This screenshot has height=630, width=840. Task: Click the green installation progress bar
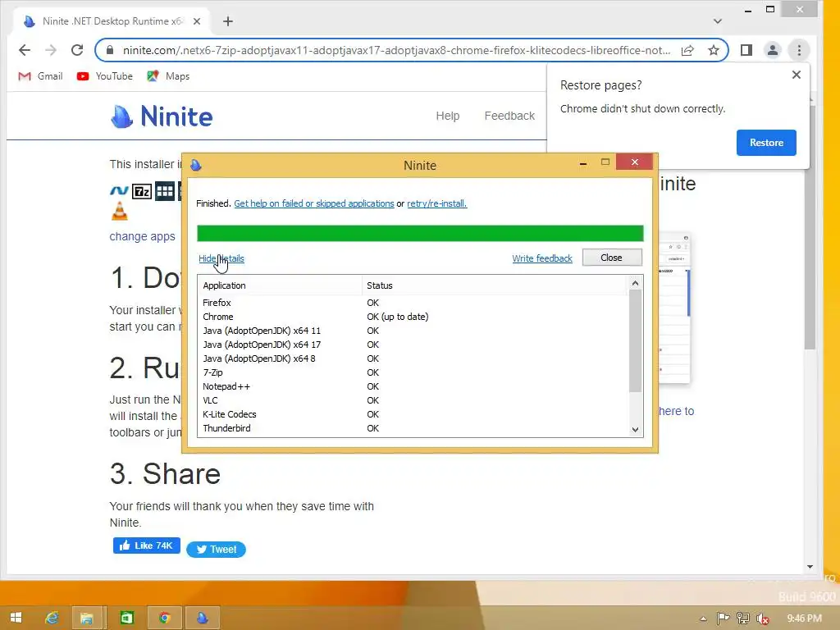pyautogui.click(x=420, y=234)
